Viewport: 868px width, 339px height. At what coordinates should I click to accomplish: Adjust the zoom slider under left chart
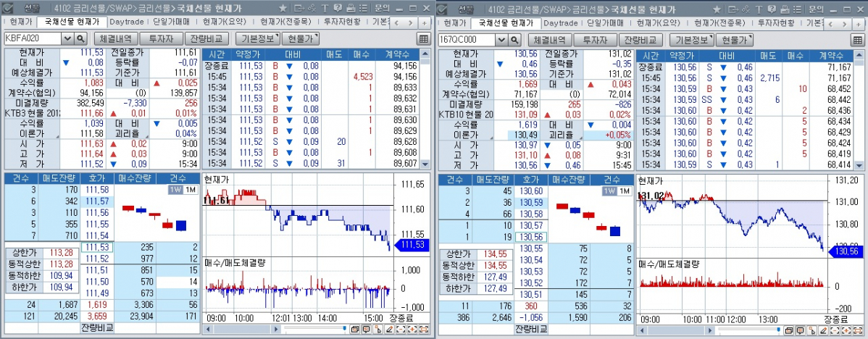click(x=344, y=328)
